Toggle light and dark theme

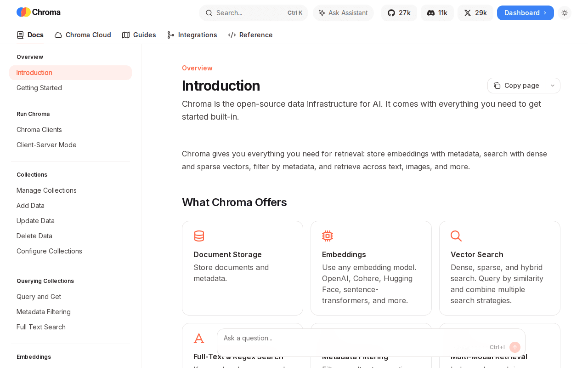click(x=565, y=13)
